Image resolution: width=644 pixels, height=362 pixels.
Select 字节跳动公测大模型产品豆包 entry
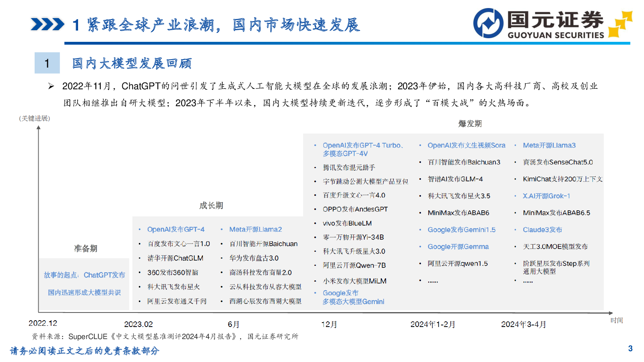click(x=365, y=182)
